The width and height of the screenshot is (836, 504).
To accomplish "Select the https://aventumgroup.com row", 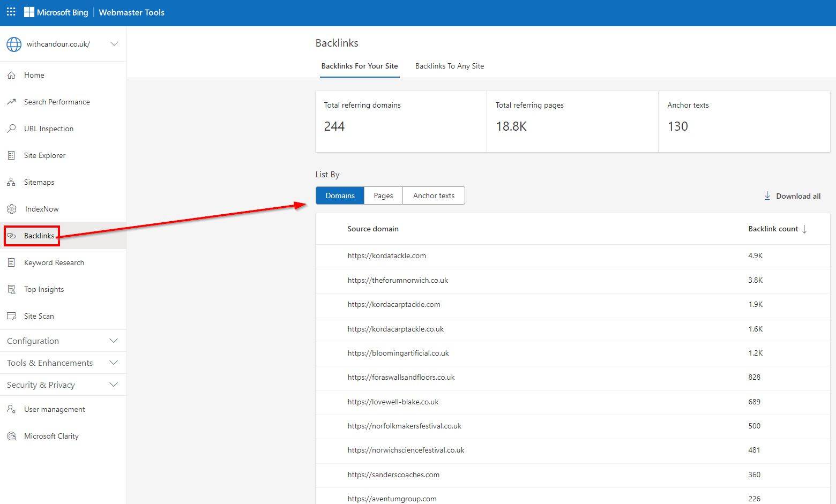I will [573, 497].
